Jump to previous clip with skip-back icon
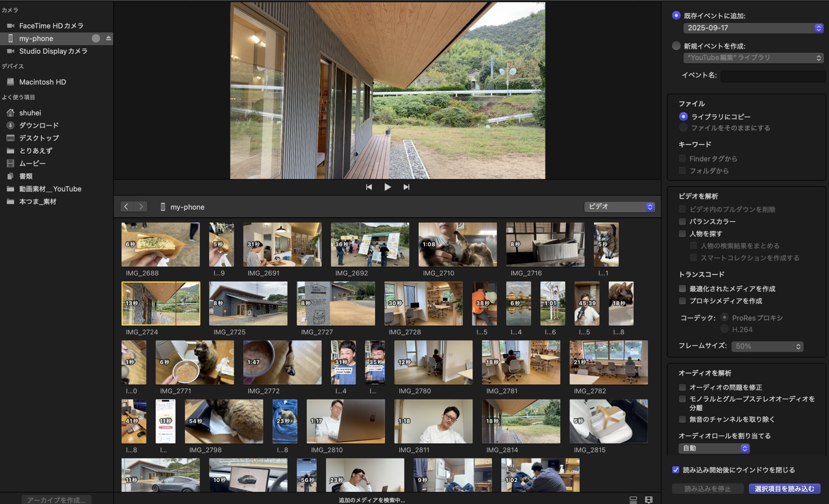Viewport: 829px width, 504px height. click(369, 187)
